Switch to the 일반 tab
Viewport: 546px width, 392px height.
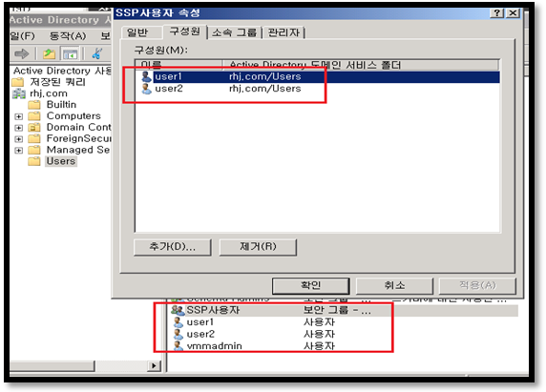137,32
